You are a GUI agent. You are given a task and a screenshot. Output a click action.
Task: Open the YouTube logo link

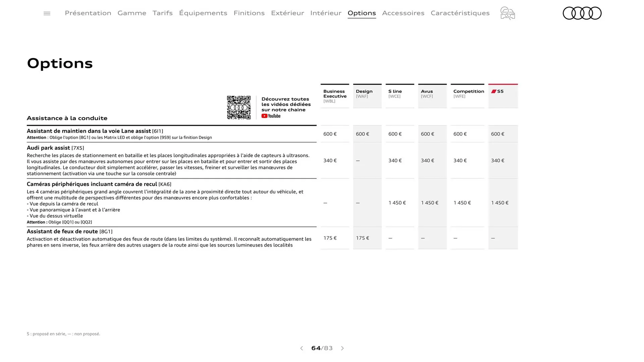tap(271, 116)
